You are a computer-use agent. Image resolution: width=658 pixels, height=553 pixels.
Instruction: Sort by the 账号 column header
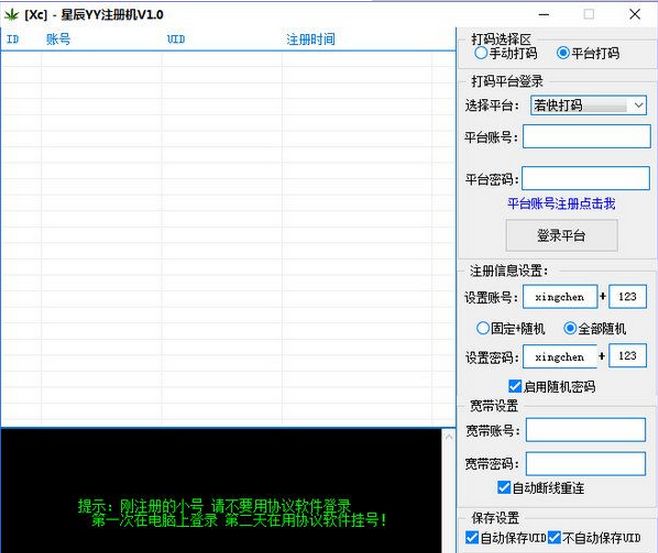tap(58, 39)
